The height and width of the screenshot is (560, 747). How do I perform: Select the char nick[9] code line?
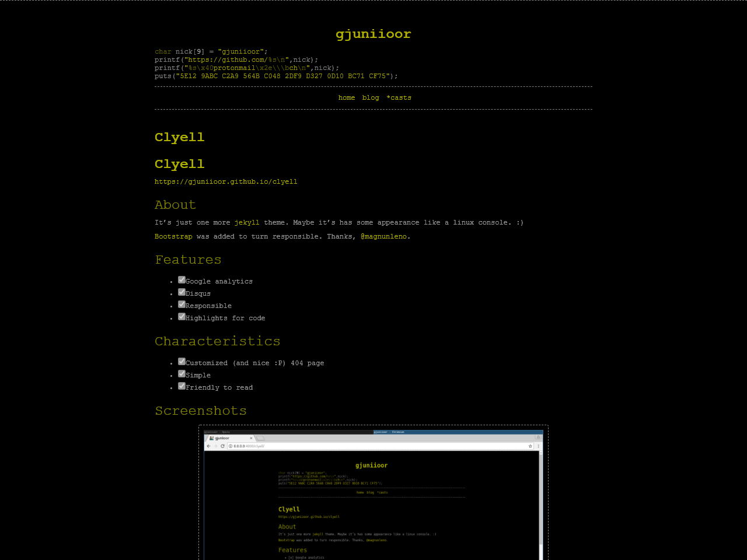pos(211,51)
